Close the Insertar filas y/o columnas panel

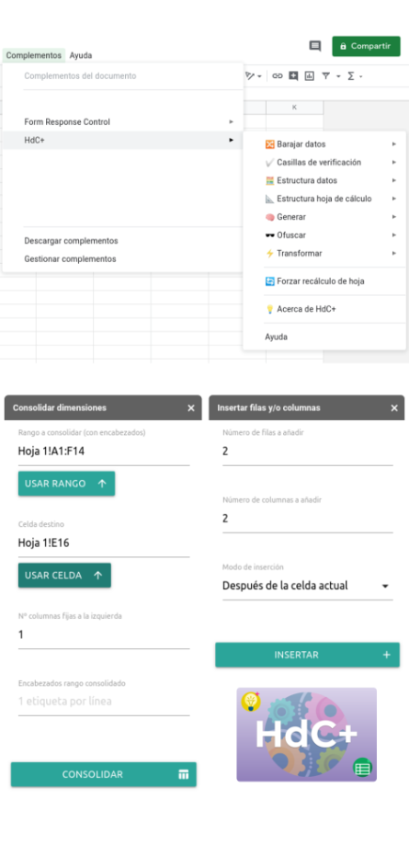point(394,408)
